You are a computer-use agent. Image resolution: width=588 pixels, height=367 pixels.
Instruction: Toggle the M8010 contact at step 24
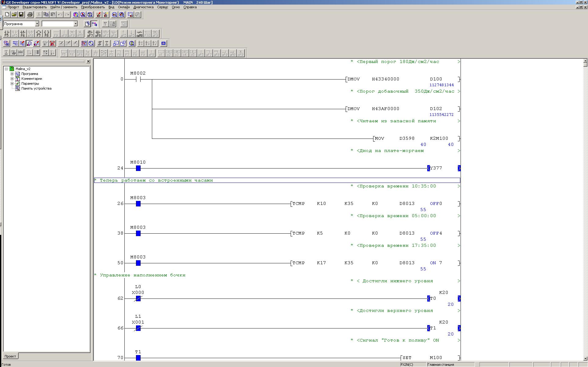pos(138,168)
